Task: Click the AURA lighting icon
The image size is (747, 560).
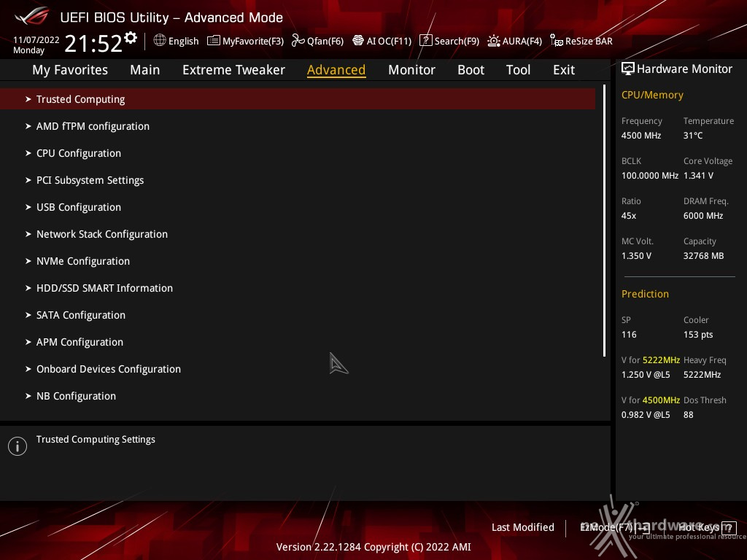Action: point(494,41)
